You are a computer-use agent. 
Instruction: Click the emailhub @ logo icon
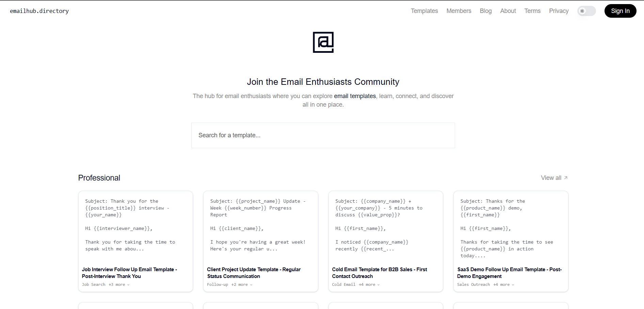323,42
